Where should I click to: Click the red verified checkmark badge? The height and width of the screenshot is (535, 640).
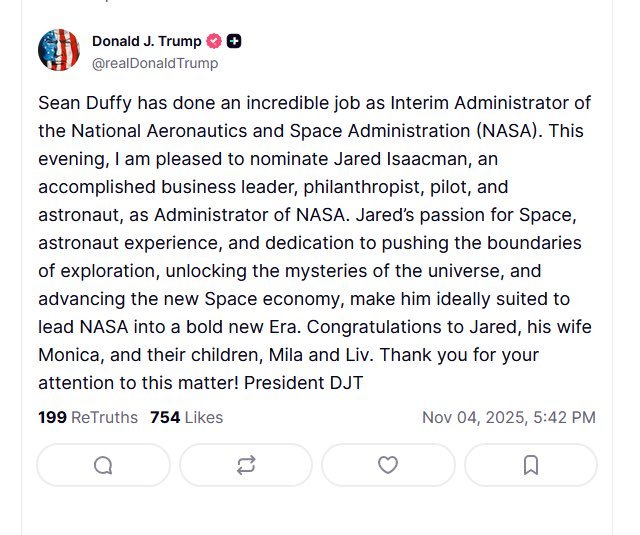pyautogui.click(x=213, y=41)
